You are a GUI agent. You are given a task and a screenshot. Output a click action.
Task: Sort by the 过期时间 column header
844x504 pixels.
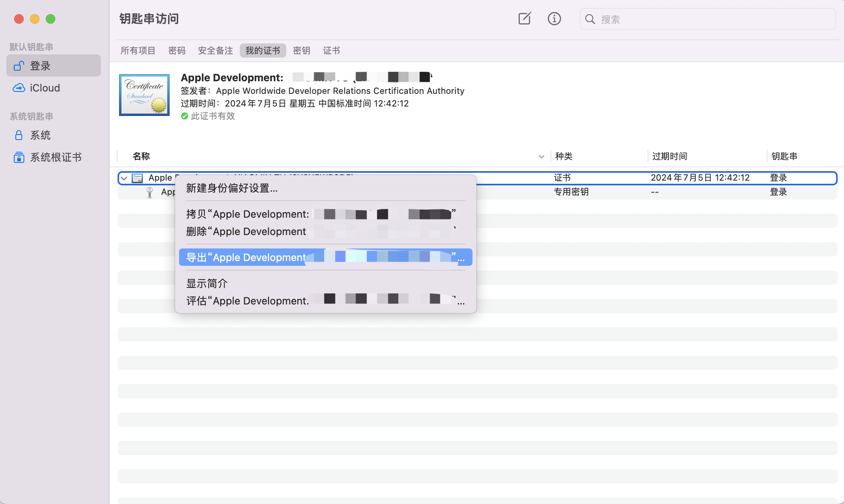coord(670,156)
